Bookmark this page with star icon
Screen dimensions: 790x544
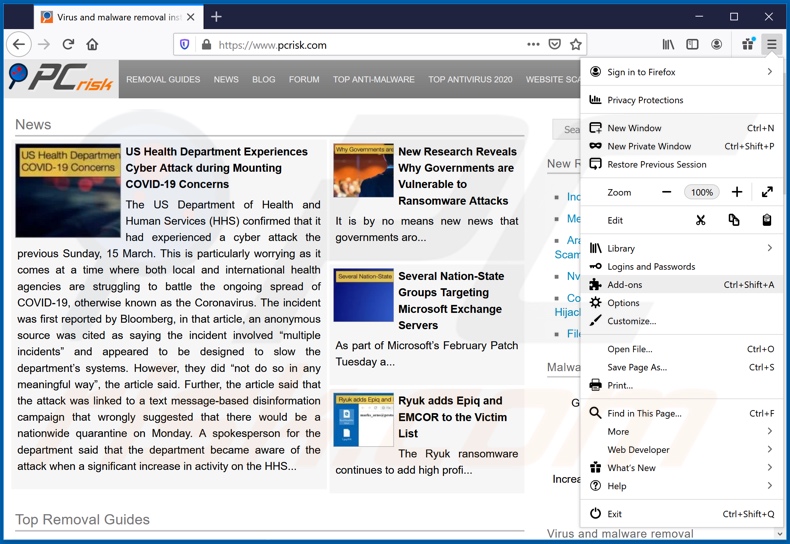(x=575, y=45)
